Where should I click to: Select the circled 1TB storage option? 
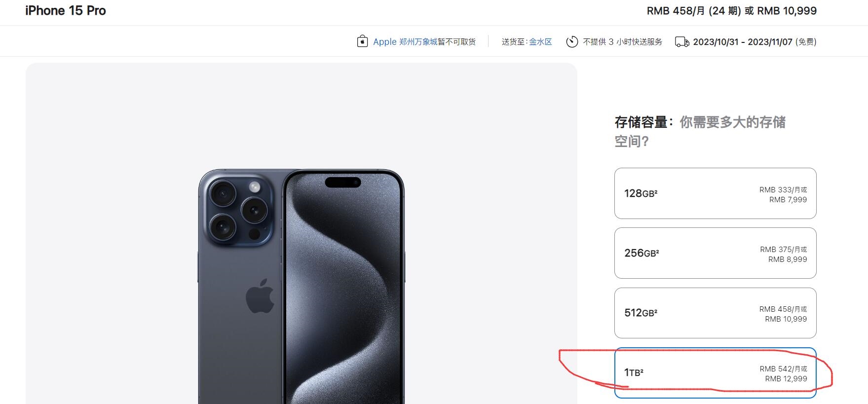(716, 373)
